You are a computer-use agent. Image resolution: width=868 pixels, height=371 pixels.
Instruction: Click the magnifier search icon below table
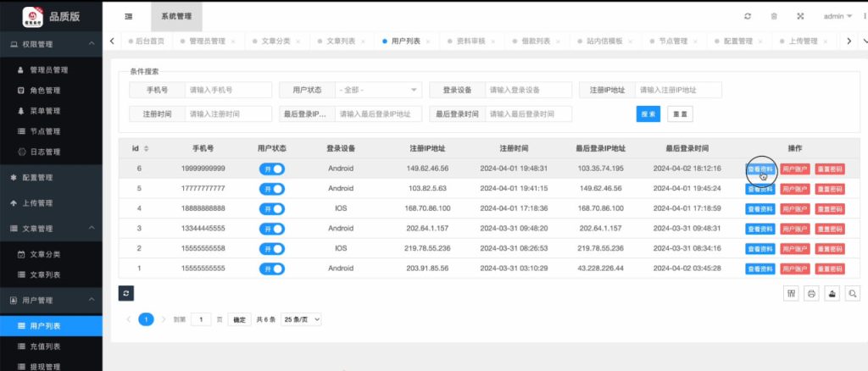coord(853,294)
